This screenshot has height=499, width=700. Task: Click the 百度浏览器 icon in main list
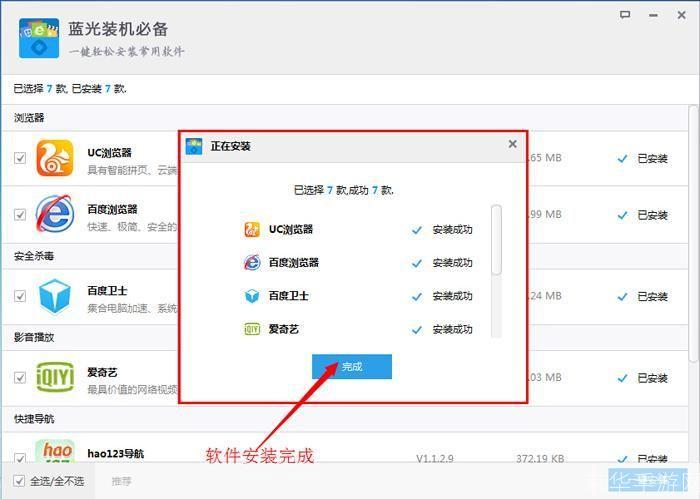[54, 214]
